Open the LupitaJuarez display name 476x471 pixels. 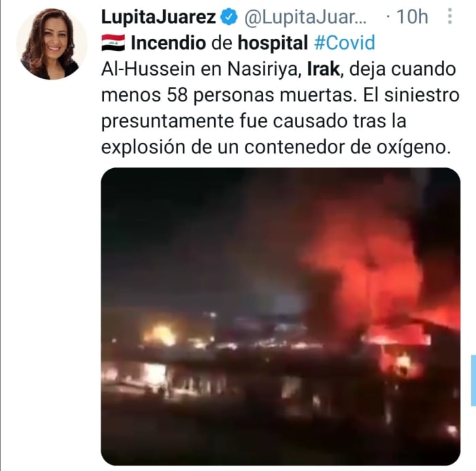[158, 17]
